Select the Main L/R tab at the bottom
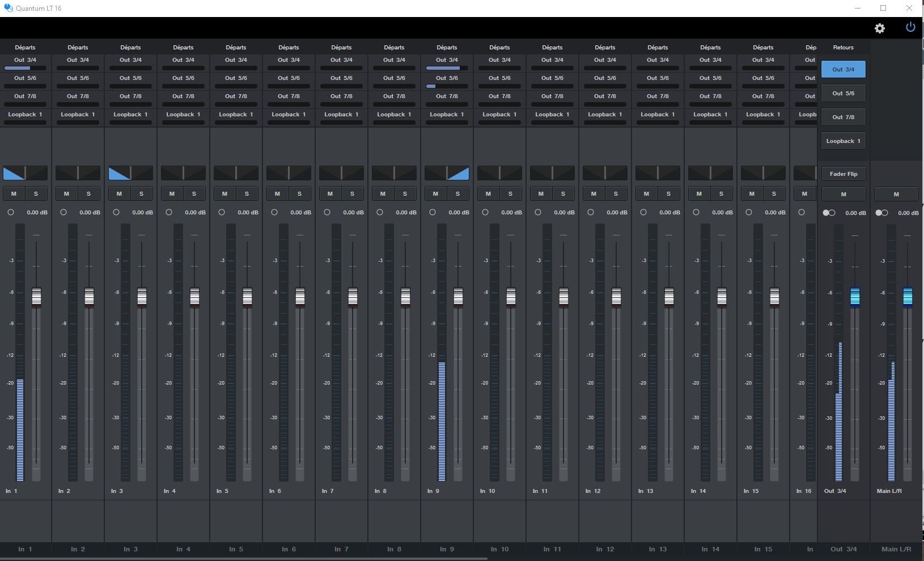Screen dimensions: 924x561 [896, 549]
